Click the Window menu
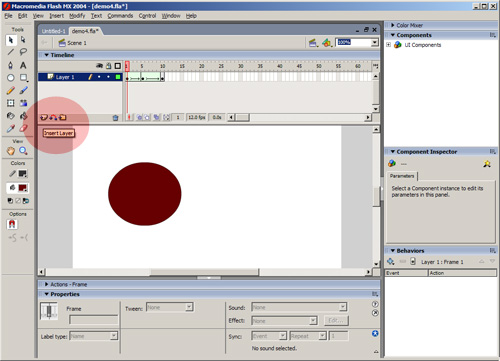 tap(171, 16)
